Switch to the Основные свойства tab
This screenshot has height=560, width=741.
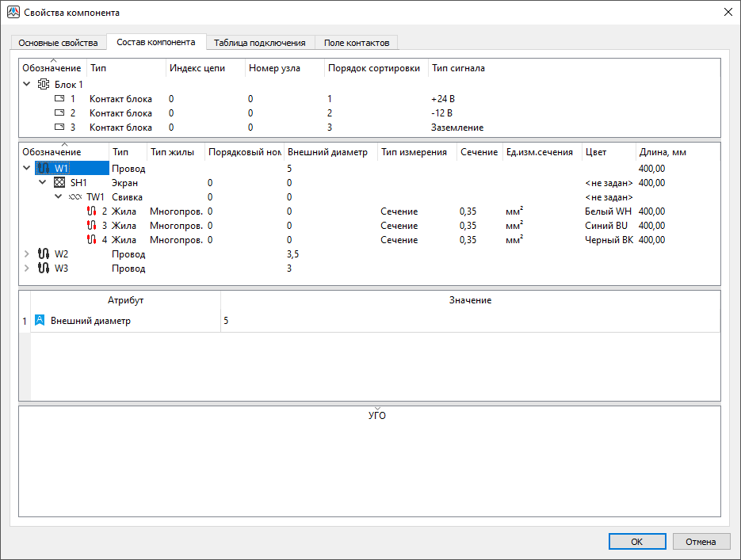tap(58, 43)
